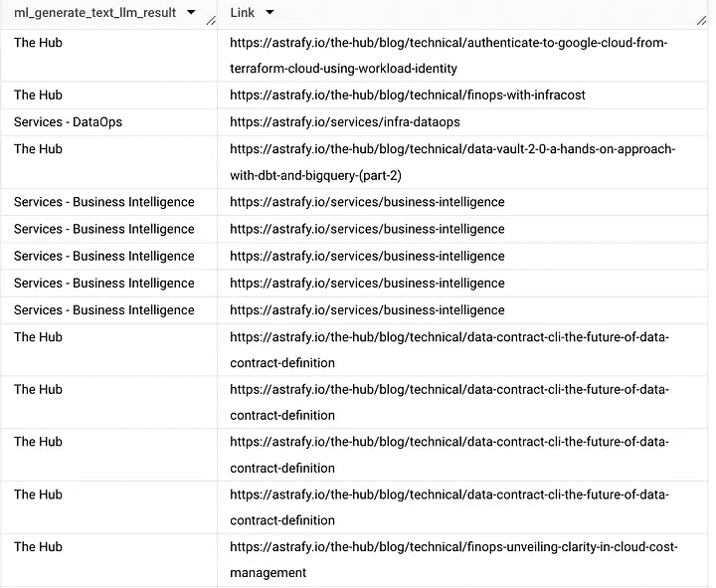Click the ml_generate_text_llm_result column resize handle

[x=211, y=21]
